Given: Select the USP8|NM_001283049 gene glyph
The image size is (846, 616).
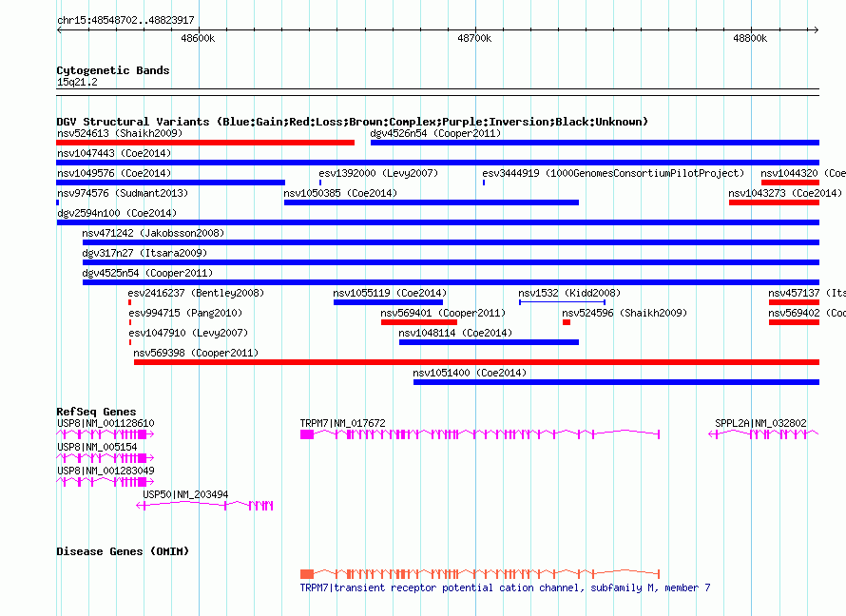Looking at the screenshot, I should coord(106,482).
